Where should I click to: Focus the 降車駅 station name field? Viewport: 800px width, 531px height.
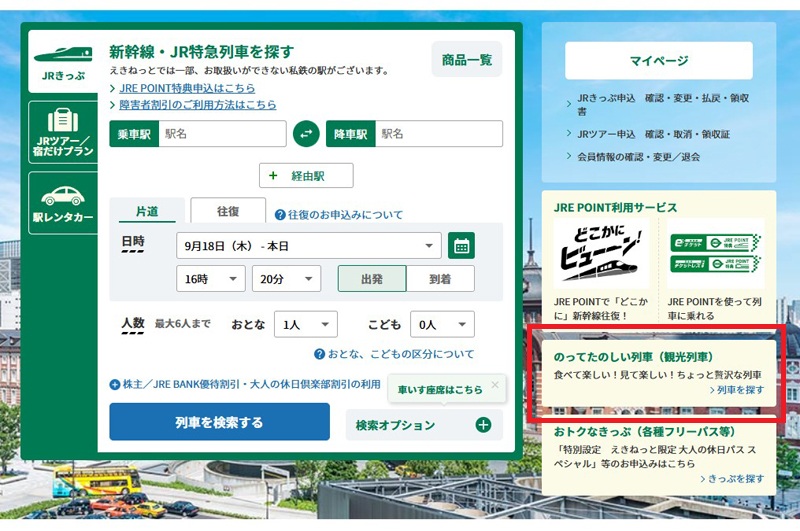click(x=439, y=134)
